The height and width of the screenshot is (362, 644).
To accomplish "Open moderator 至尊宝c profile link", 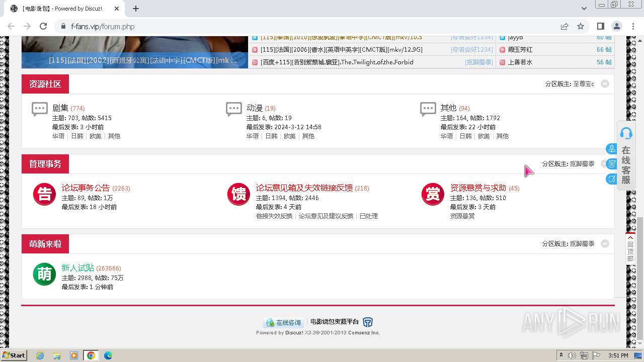I will pyautogui.click(x=584, y=84).
